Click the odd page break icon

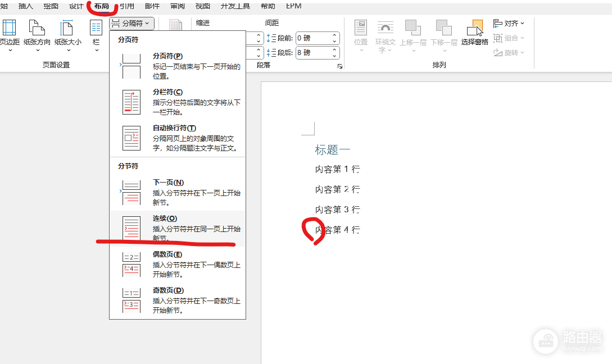(131, 300)
